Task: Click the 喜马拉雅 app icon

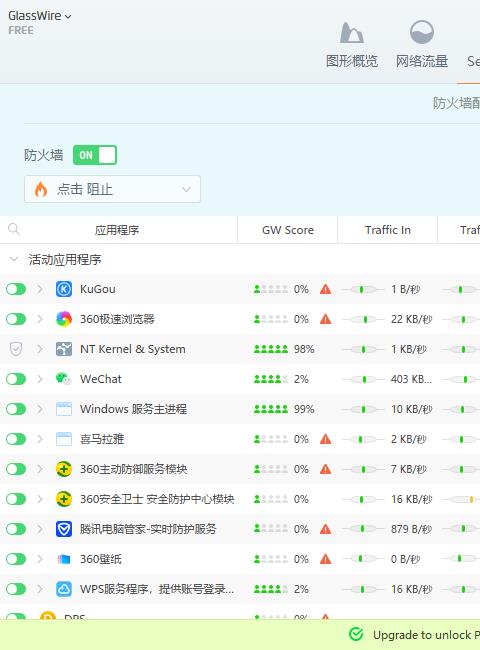Action: (x=64, y=439)
